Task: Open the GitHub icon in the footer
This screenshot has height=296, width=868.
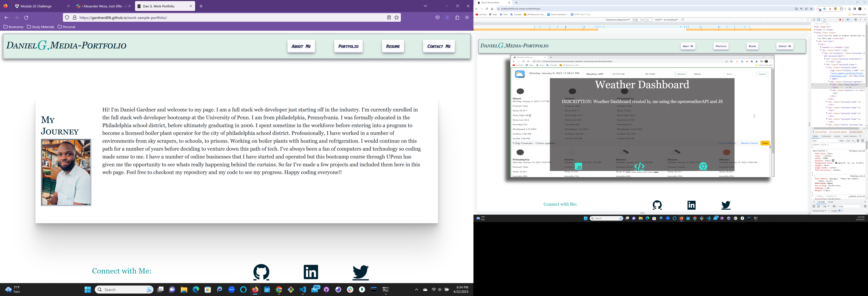Action: pyautogui.click(x=262, y=272)
